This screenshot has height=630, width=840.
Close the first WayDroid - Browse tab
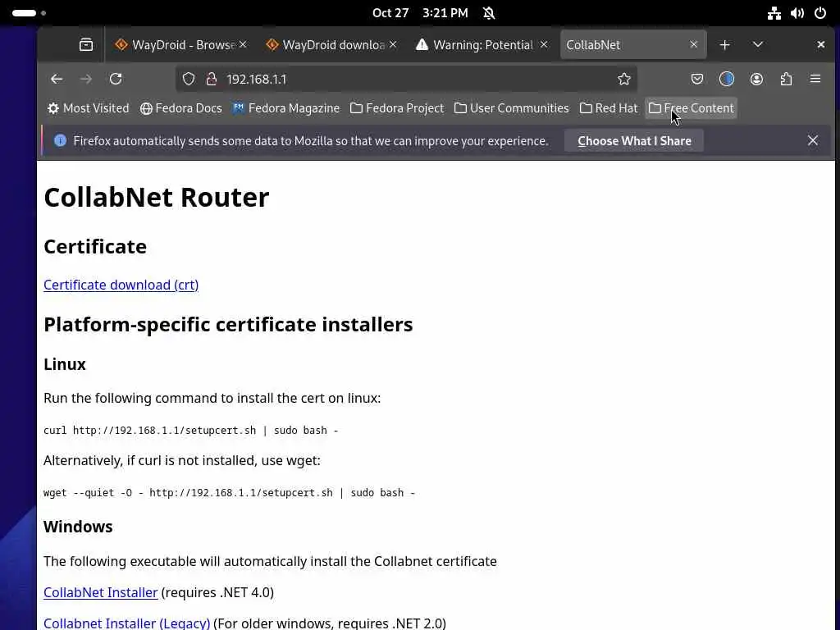pyautogui.click(x=243, y=44)
